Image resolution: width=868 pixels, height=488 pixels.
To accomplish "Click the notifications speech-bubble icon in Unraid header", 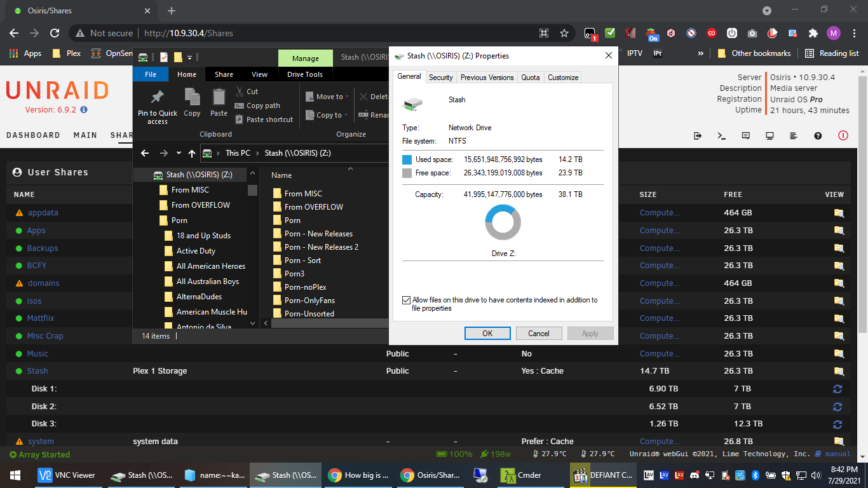I will (x=745, y=135).
